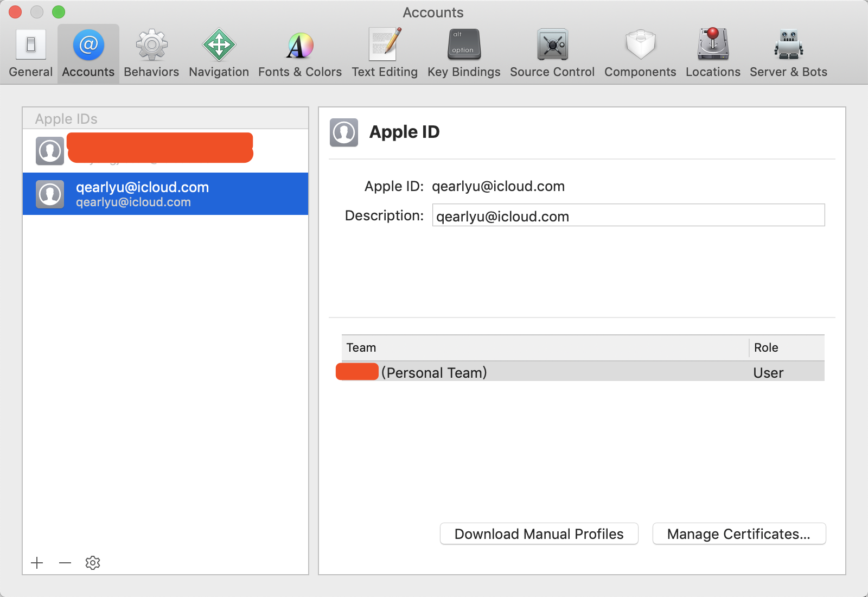Remove the selected Apple ID account
Viewport: 868px width, 597px height.
click(65, 563)
